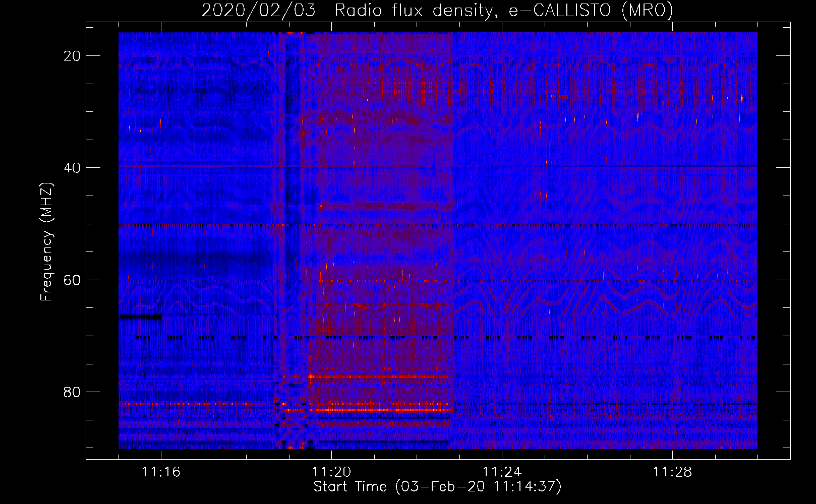
Task: Click the 11:20 time tick label
Action: [331, 472]
